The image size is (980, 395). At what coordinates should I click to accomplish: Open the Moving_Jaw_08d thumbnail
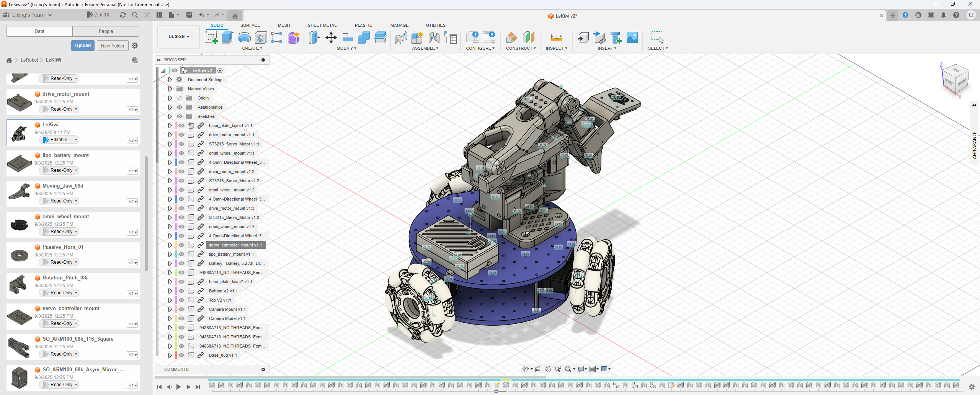tap(19, 192)
